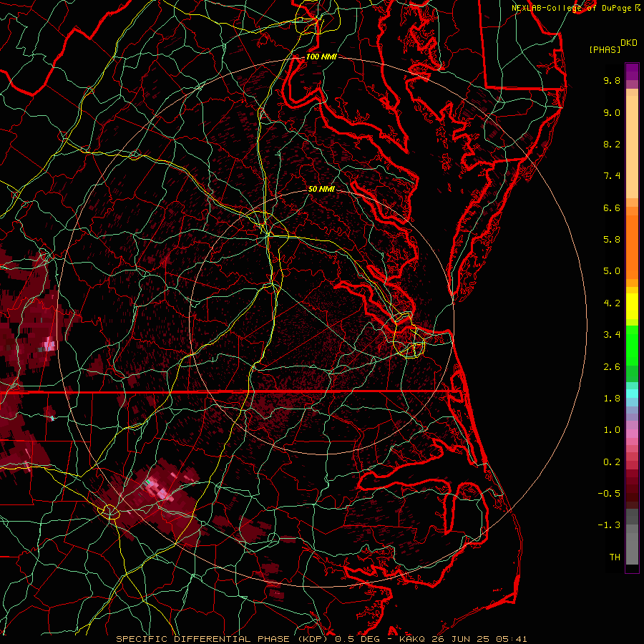Click the 4.2 scale value
Viewport: 644px width, 644px height.
612,303
